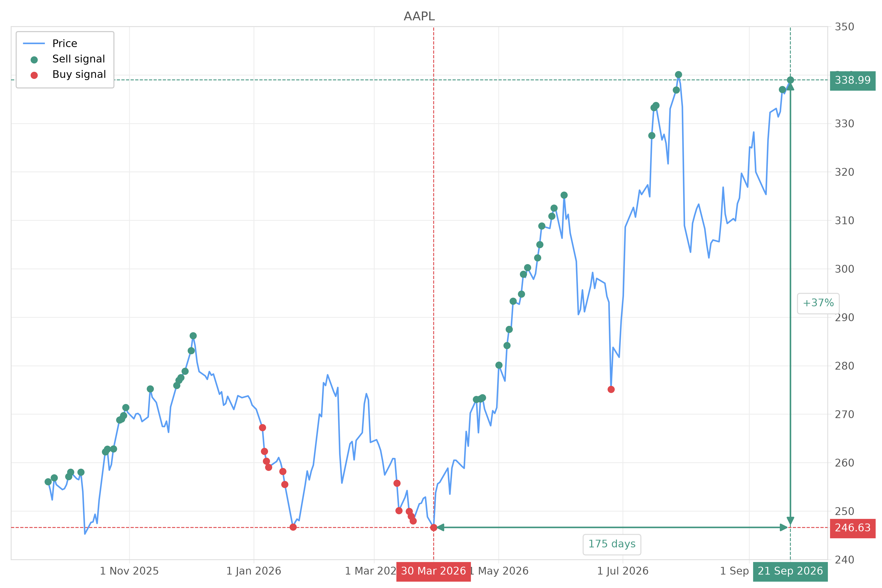Click the buy signal dot at the January low
The width and height of the screenshot is (882, 588).
pyautogui.click(x=293, y=527)
